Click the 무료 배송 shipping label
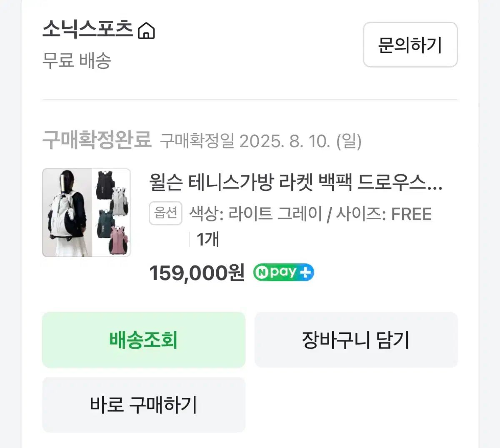Image resolution: width=500 pixels, height=448 pixels. [77, 60]
